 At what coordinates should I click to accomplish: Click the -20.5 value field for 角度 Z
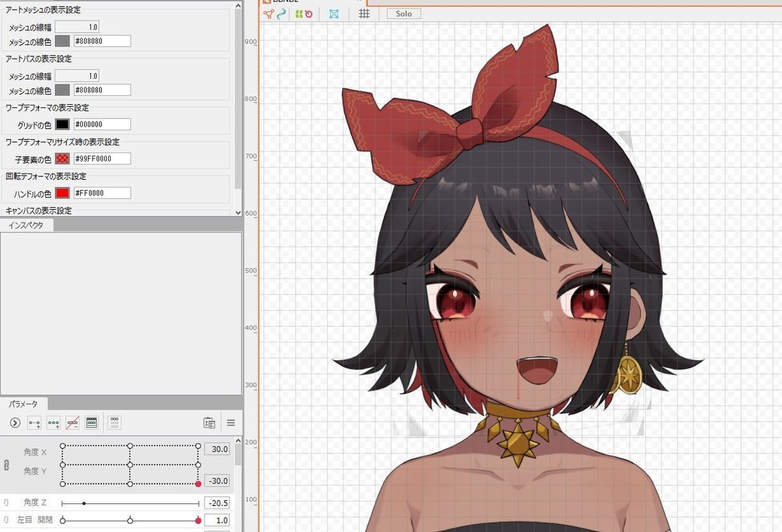217,503
